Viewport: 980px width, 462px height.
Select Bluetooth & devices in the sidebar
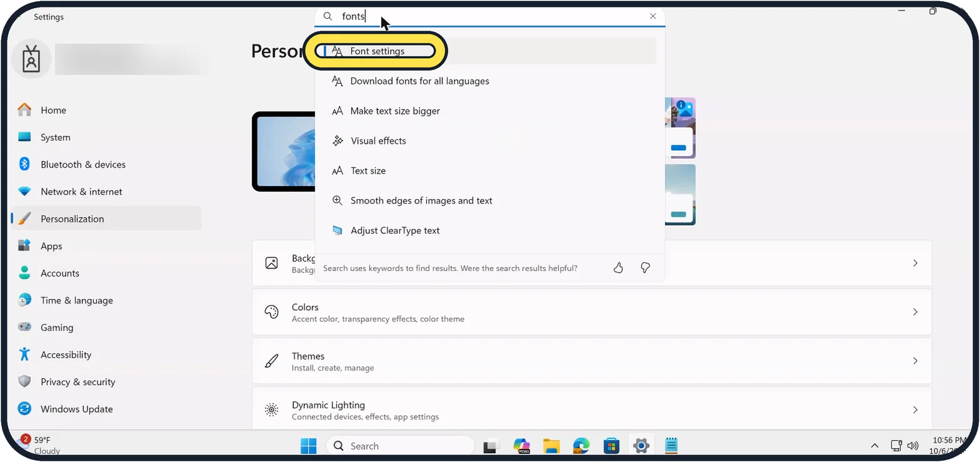[x=106, y=164]
